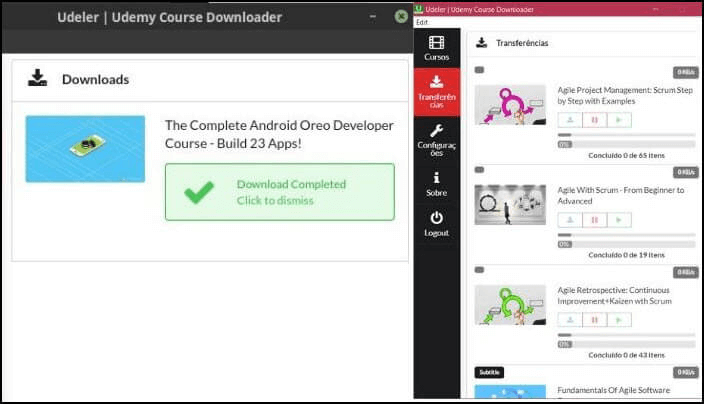
Task: Start download for Agile With Scrum course
Action: [x=569, y=220]
